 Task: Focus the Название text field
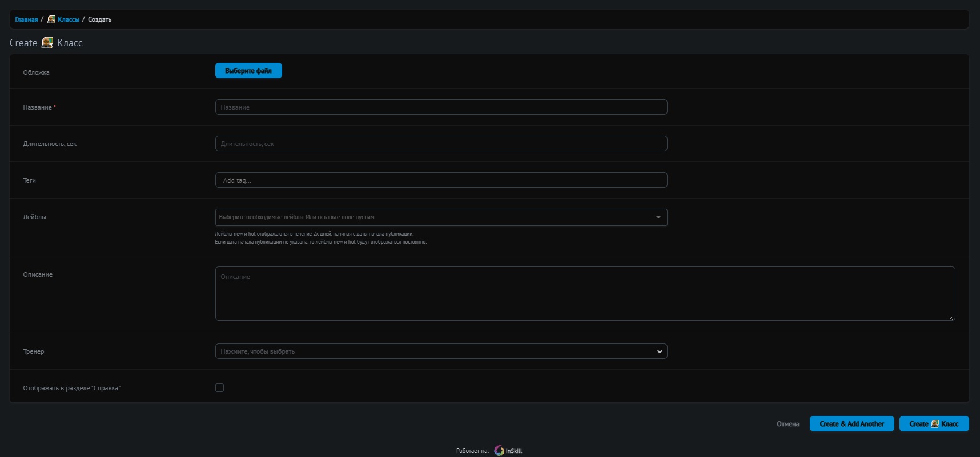pyautogui.click(x=441, y=107)
